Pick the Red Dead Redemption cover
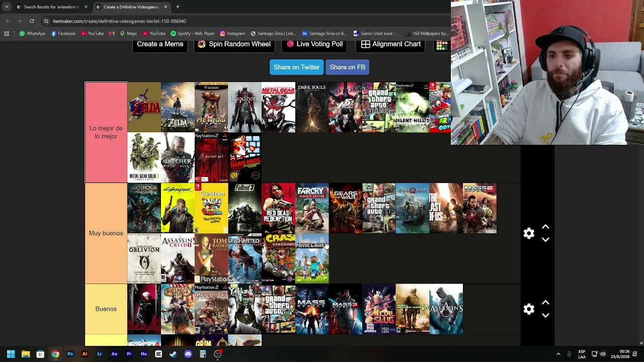The height and width of the screenshot is (362, 644). [278, 208]
